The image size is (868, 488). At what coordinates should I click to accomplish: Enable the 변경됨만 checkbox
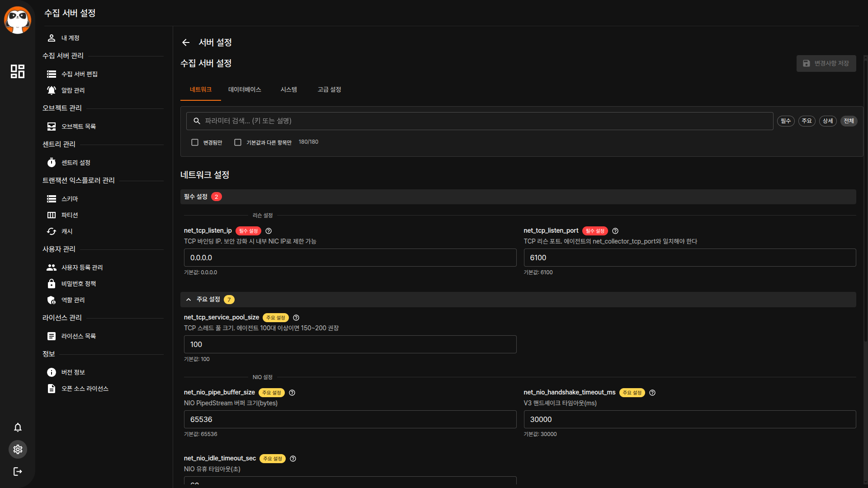click(x=195, y=142)
